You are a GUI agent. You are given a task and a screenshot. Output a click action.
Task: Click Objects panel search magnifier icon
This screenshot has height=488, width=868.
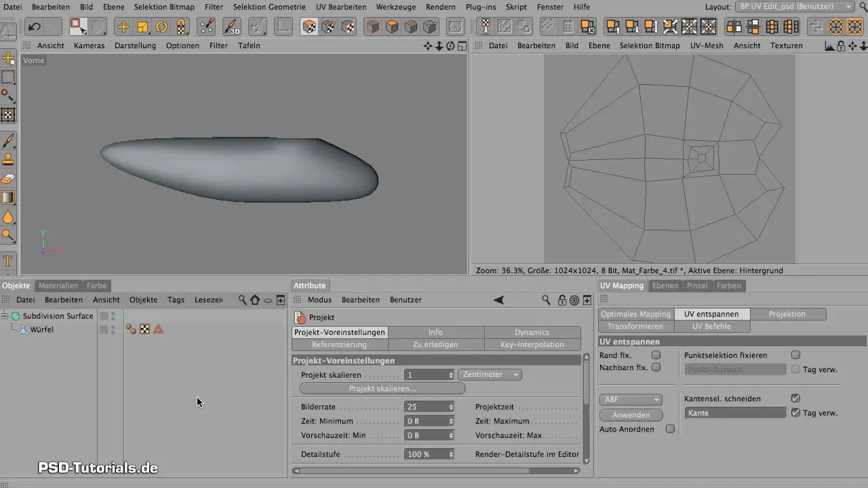[242, 300]
